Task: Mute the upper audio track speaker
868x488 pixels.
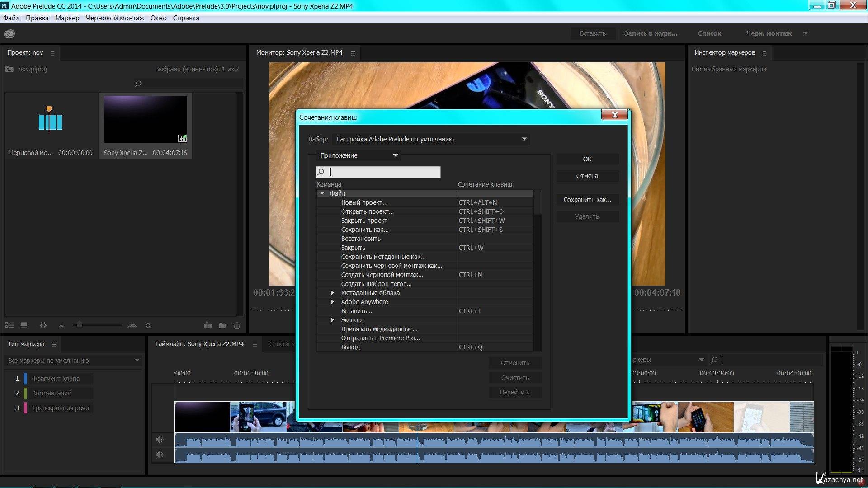Action: (160, 439)
